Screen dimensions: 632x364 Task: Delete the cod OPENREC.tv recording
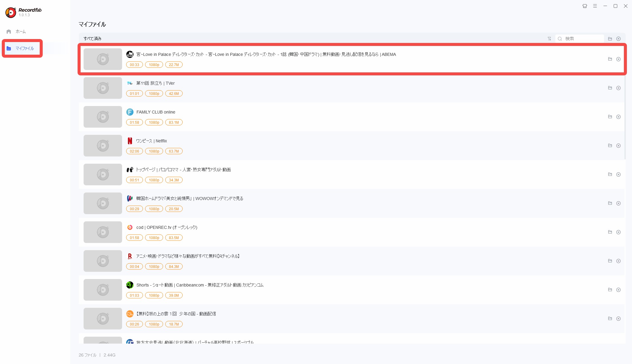click(618, 232)
